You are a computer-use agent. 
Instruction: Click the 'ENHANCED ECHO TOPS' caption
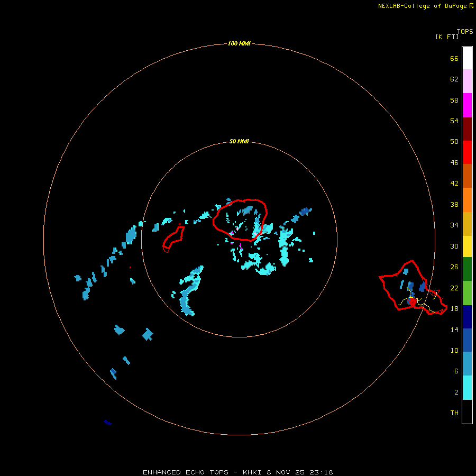pos(186,472)
